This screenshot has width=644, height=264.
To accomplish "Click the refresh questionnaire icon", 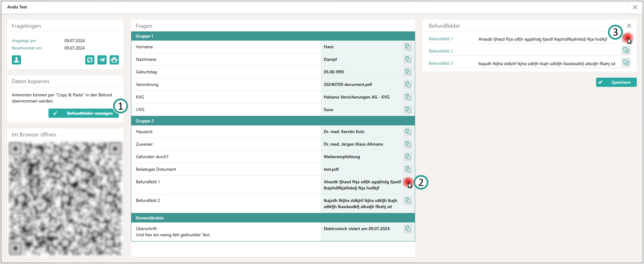I will click(x=90, y=60).
